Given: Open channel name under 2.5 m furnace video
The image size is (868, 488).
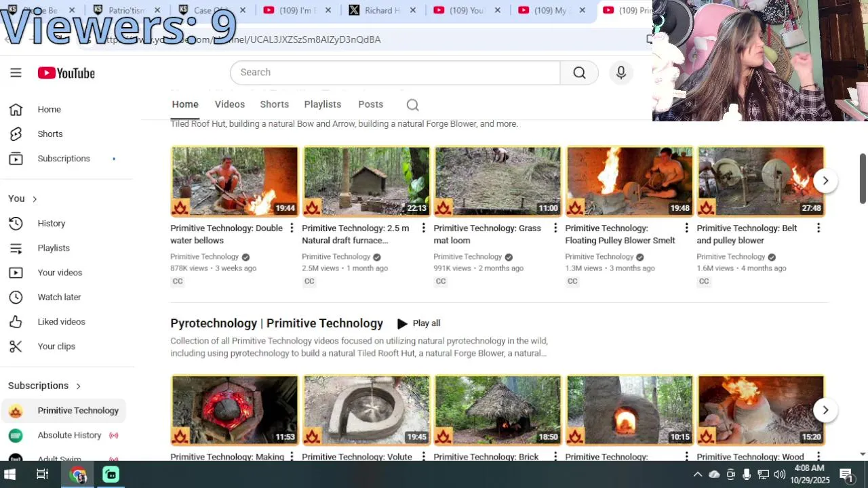Looking at the screenshot, I should click(336, 257).
